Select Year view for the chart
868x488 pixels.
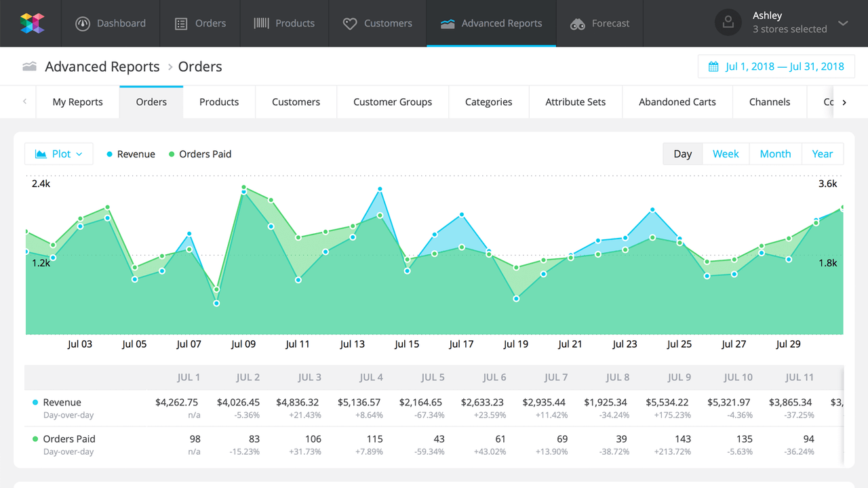click(x=823, y=154)
